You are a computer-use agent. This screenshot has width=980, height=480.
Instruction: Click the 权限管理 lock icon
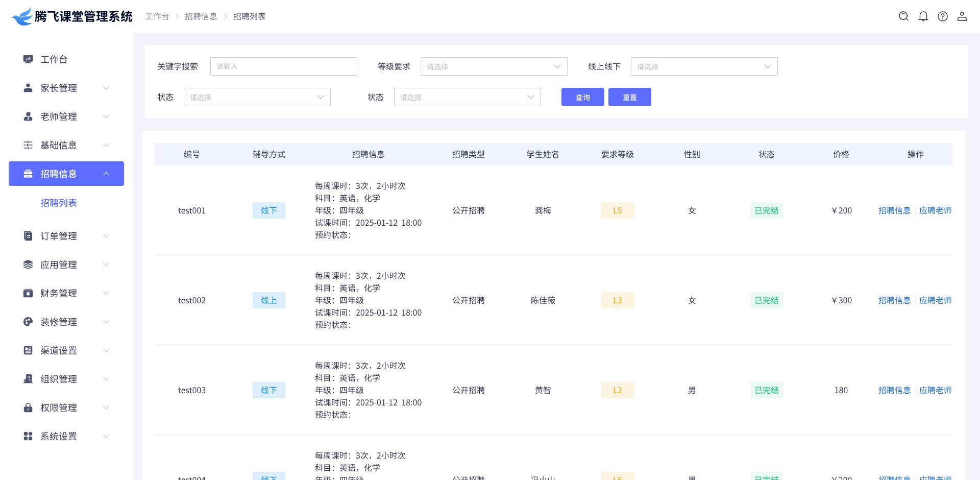tap(28, 407)
